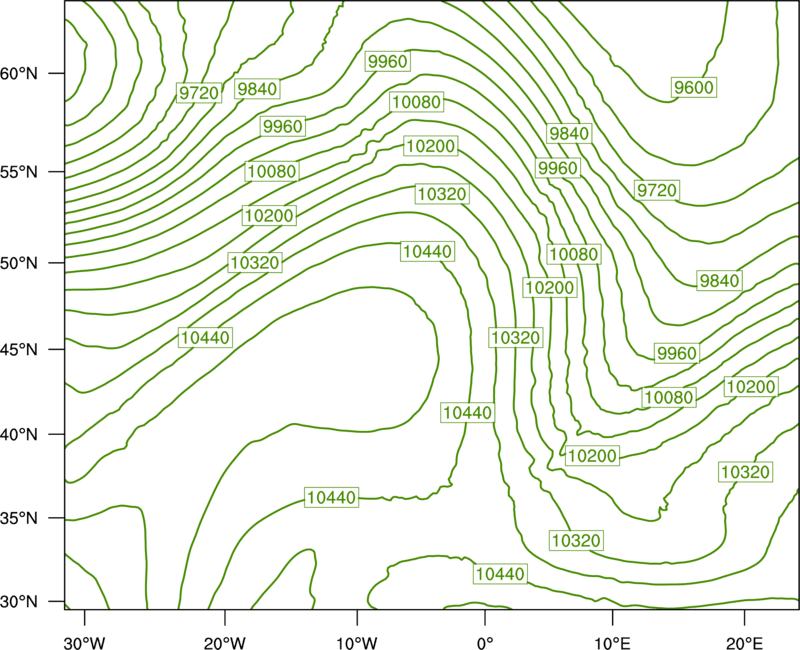Click the 40°N latitude axis label
800x650 pixels.
[19, 435]
